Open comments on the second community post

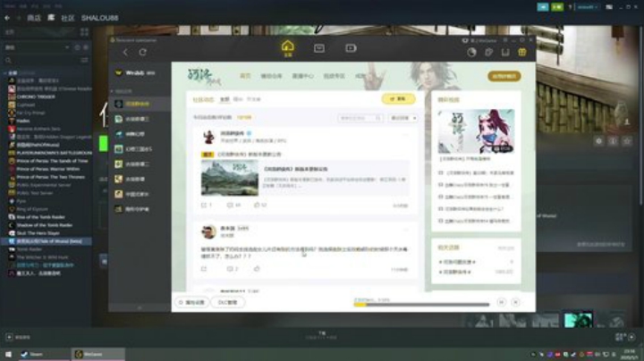click(232, 269)
